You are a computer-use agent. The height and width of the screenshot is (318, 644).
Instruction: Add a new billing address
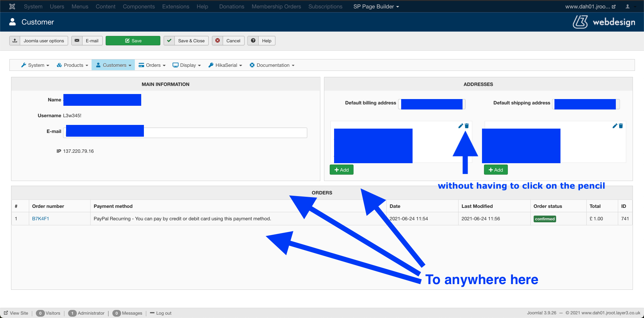click(x=341, y=170)
